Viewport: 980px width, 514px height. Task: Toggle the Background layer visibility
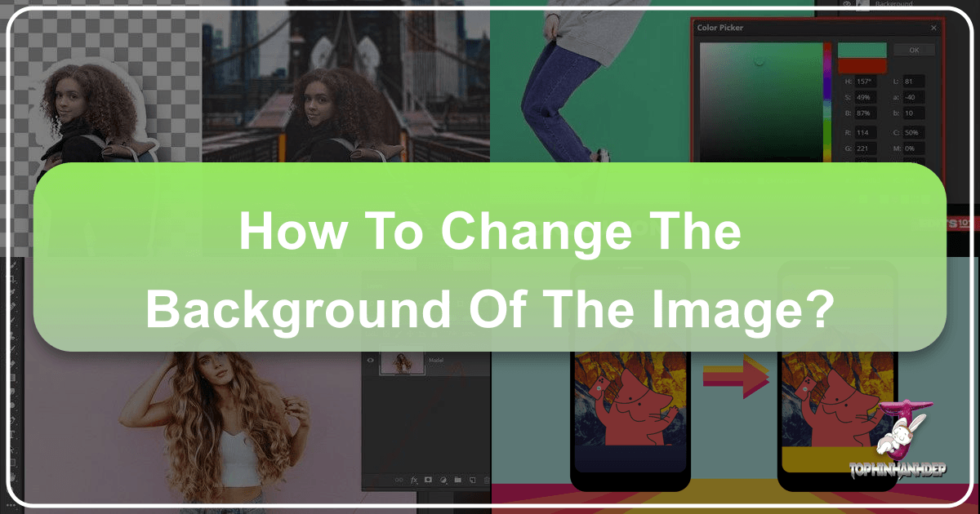[848, 4]
